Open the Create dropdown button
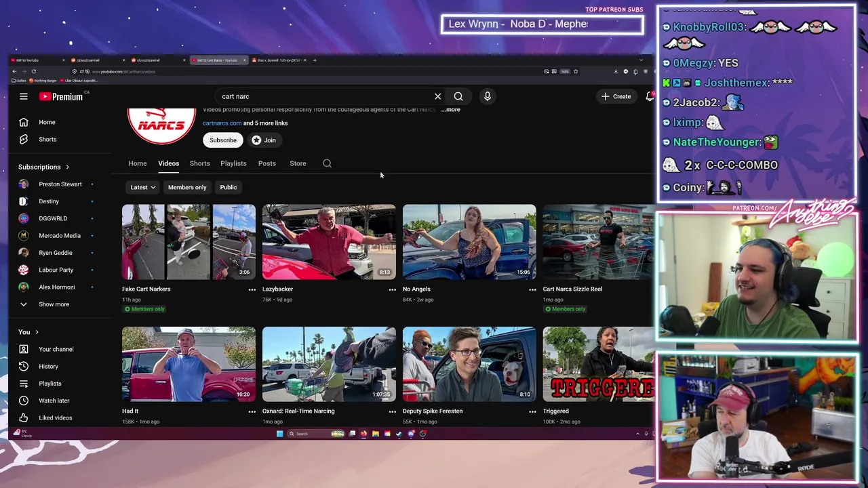This screenshot has height=488, width=868. pyautogui.click(x=616, y=96)
